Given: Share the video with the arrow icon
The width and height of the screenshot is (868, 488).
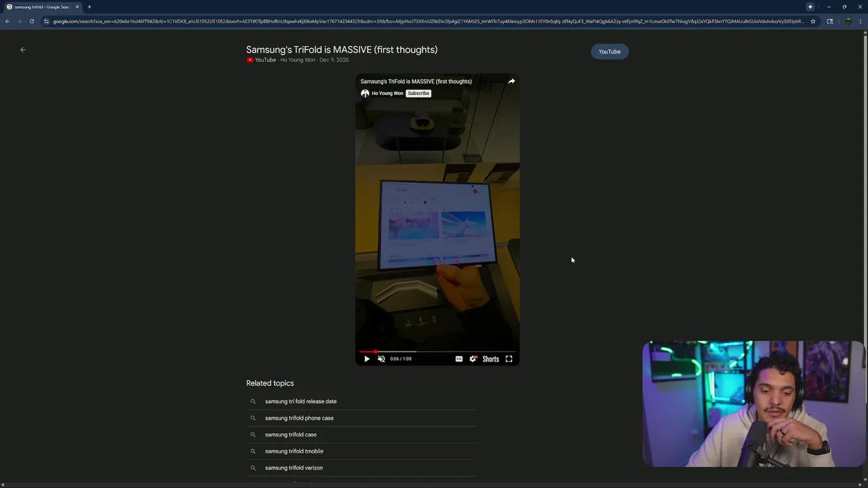Looking at the screenshot, I should tap(511, 81).
